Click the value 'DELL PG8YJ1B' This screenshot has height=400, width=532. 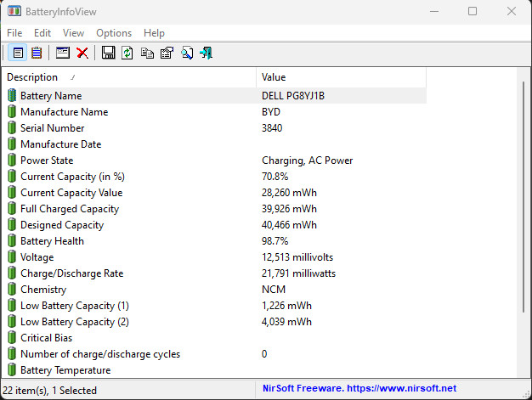coord(293,96)
